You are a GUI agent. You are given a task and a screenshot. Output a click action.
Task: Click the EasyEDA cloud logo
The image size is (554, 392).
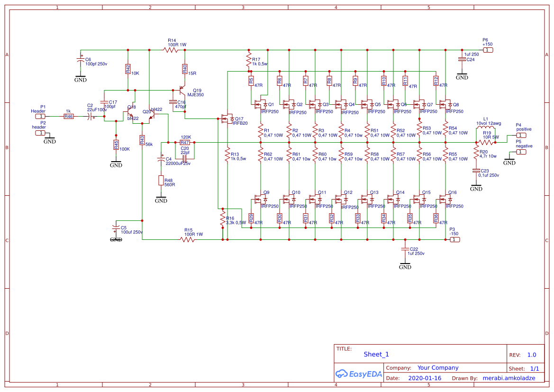pyautogui.click(x=342, y=374)
